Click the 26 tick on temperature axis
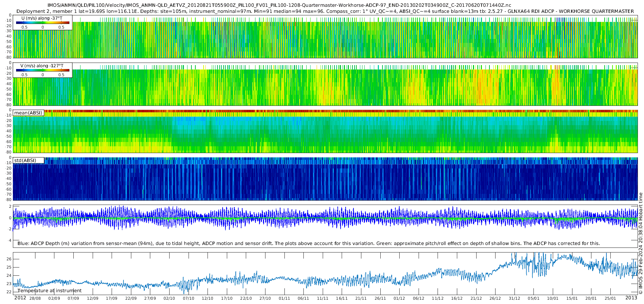The width and height of the screenshot is (644, 304). click(x=9, y=259)
